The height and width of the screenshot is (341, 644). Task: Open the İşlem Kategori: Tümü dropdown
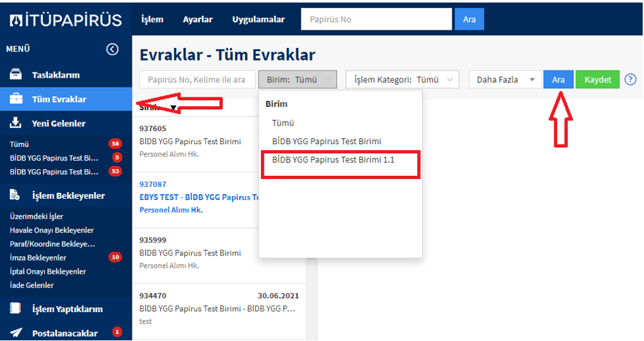click(402, 80)
